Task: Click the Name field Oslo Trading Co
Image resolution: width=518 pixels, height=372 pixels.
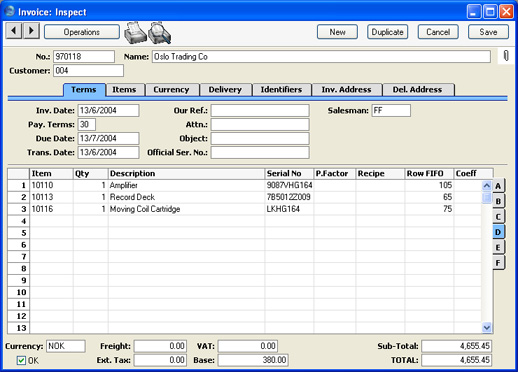Action: (x=321, y=56)
